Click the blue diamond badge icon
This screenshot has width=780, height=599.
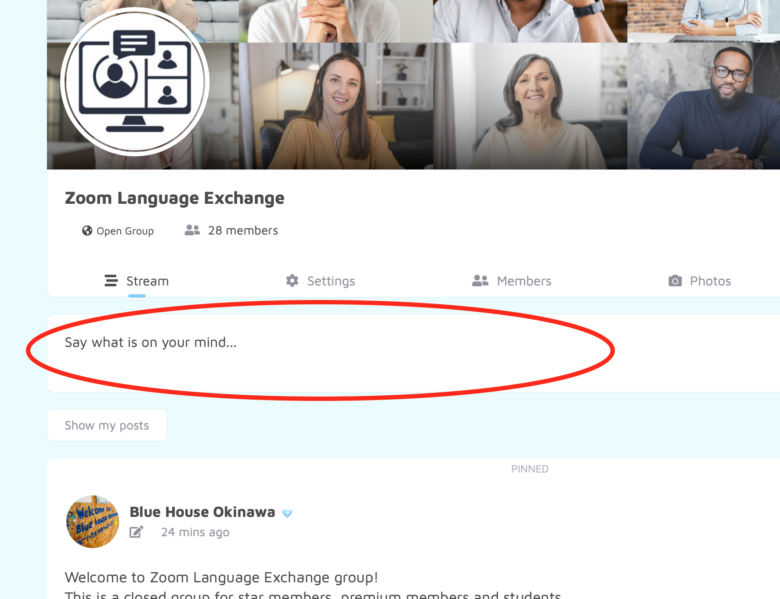287,513
